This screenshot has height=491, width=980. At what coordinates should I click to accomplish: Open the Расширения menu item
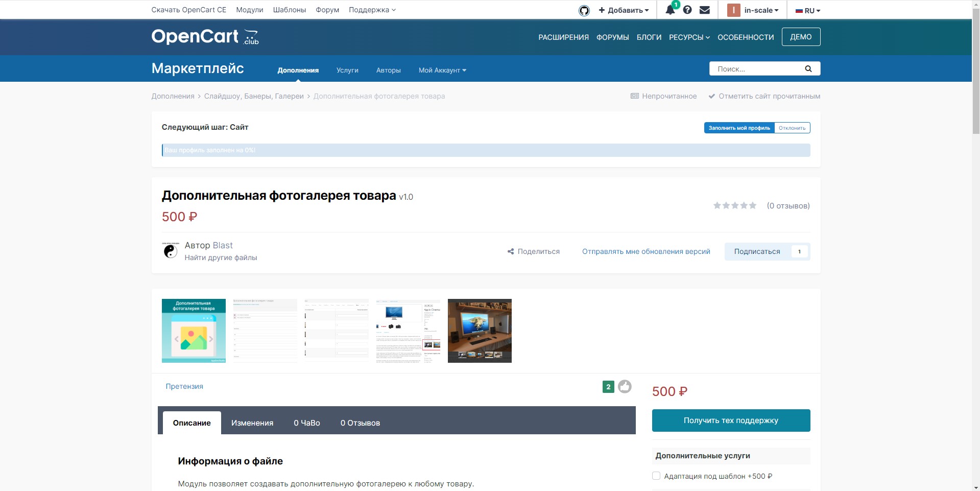tap(563, 37)
